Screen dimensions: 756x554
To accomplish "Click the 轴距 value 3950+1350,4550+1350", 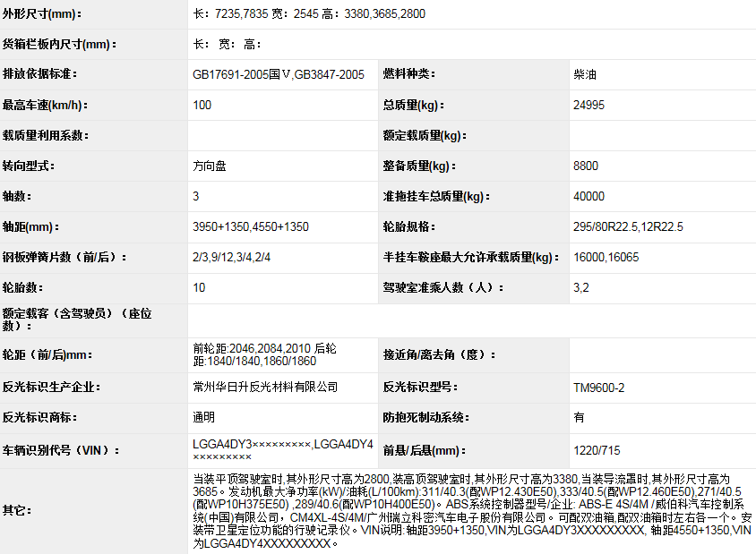I will 250,226.
